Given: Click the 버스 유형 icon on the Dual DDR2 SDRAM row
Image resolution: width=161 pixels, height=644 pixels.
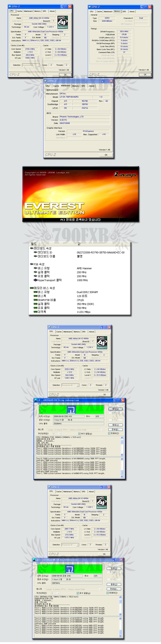Looking at the screenshot, I should pos(35,292).
